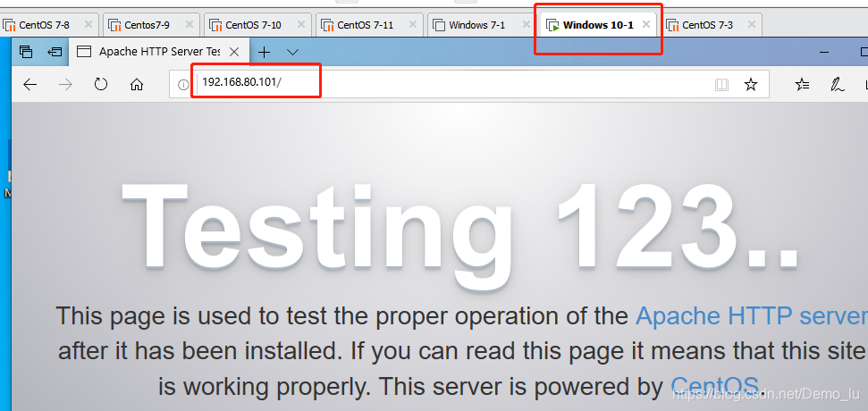Open reading view icon
868x411 pixels.
click(721, 85)
